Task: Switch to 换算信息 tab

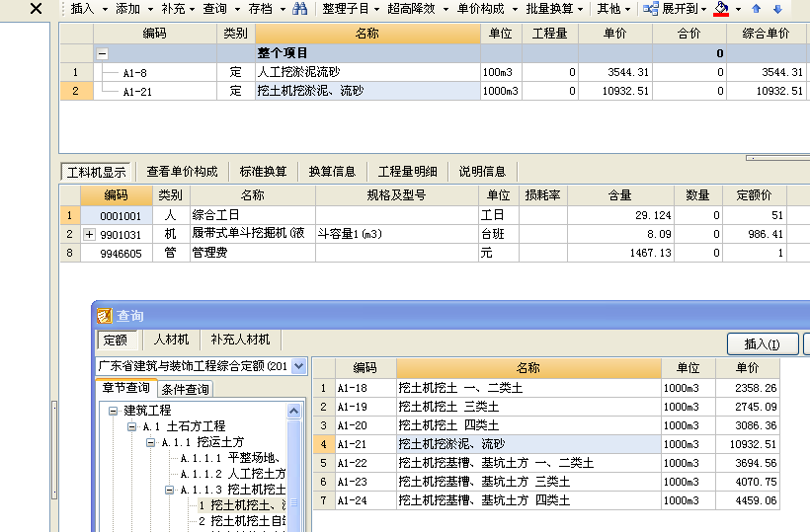Action: 332,172
